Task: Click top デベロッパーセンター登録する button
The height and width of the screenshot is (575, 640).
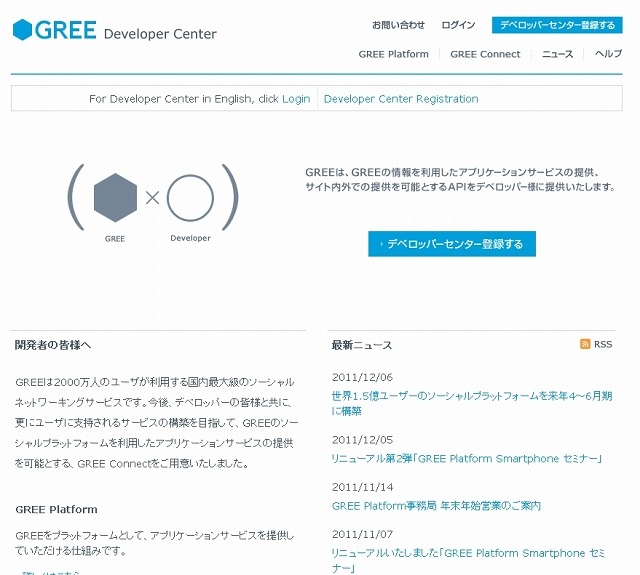Action: coord(557,25)
